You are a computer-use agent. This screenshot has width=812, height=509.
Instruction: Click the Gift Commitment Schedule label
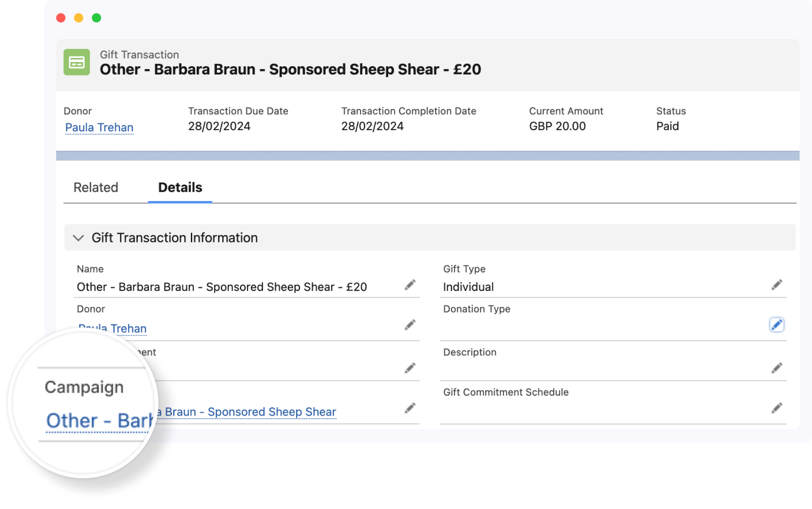coord(506,392)
